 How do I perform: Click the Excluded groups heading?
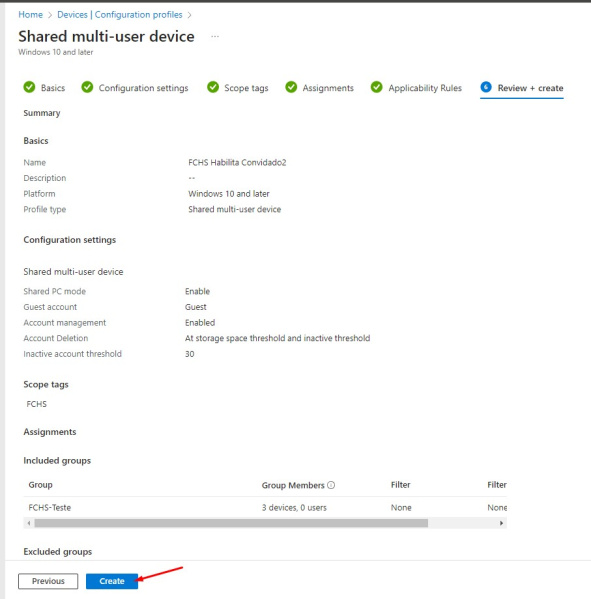point(58,552)
